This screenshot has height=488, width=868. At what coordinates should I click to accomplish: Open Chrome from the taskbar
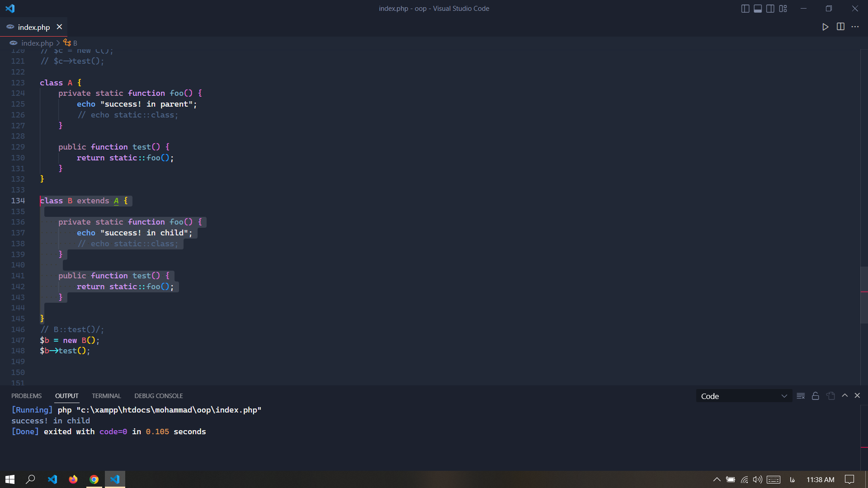[x=94, y=479]
